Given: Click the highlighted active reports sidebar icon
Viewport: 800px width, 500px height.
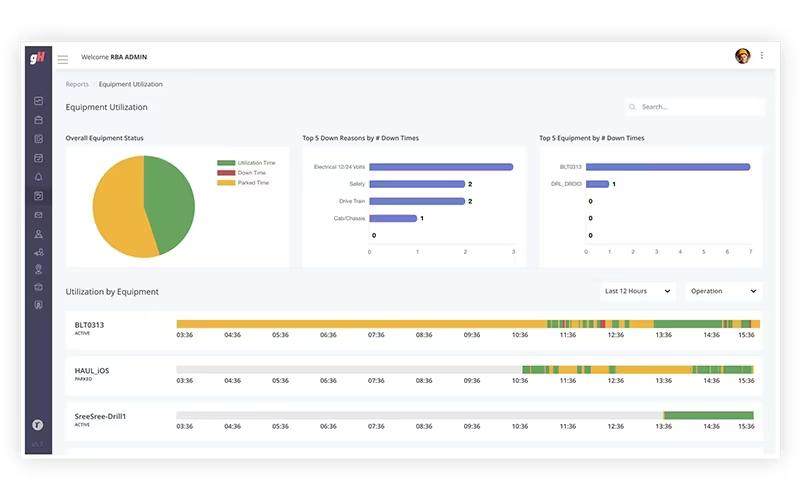Looking at the screenshot, I should click(x=38, y=196).
